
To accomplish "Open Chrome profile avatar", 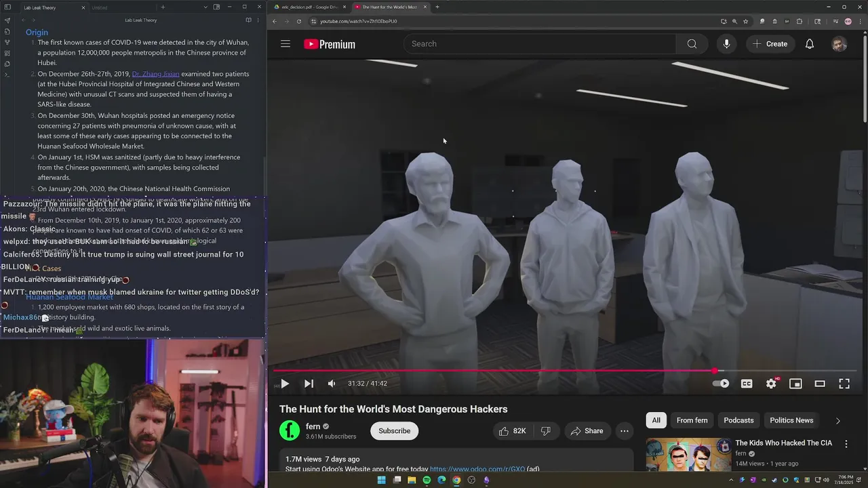I will tap(848, 21).
